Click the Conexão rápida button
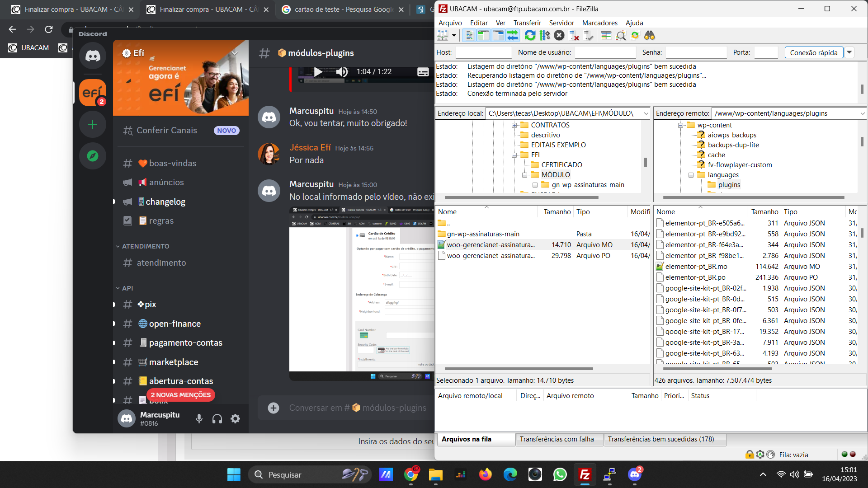Viewport: 868px width, 488px height. 814,52
